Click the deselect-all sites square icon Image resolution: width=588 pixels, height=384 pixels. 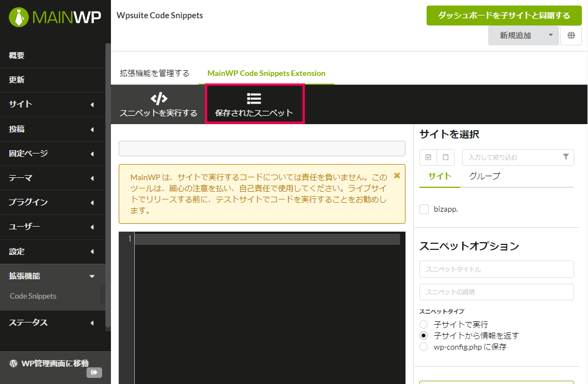point(445,157)
